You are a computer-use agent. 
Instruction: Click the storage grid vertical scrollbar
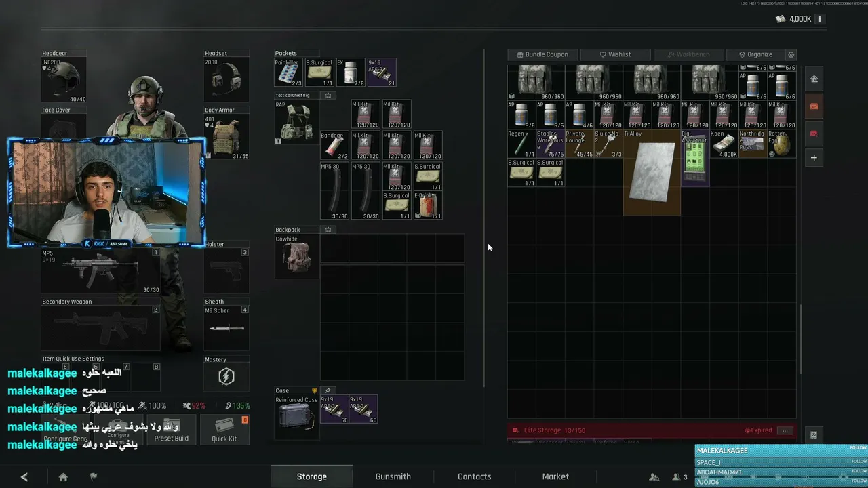pos(801,339)
